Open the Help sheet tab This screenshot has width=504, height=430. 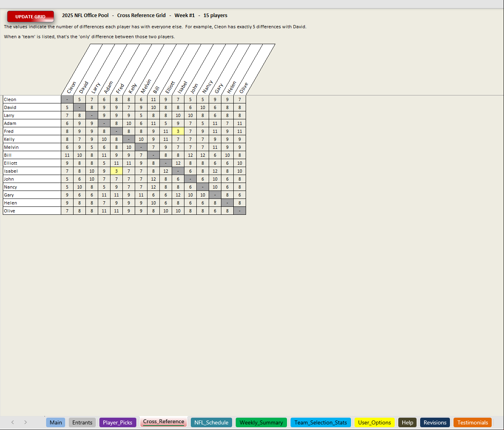407,422
